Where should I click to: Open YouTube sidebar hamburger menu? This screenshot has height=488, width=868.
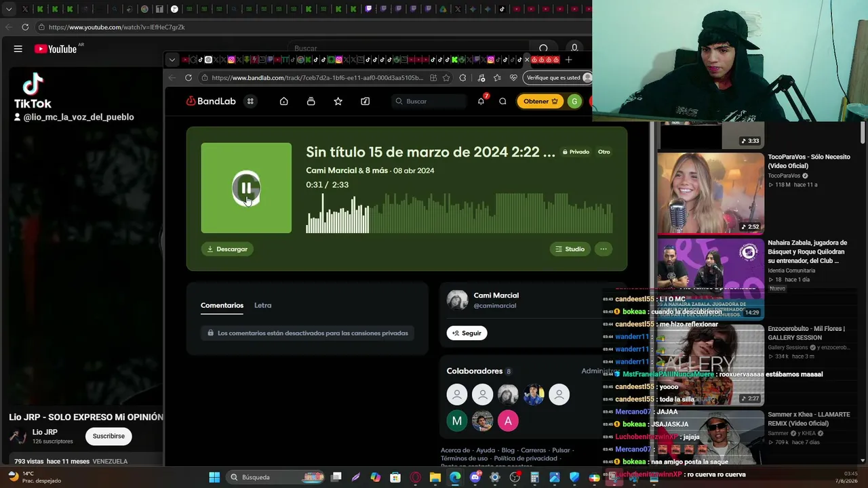click(x=18, y=49)
